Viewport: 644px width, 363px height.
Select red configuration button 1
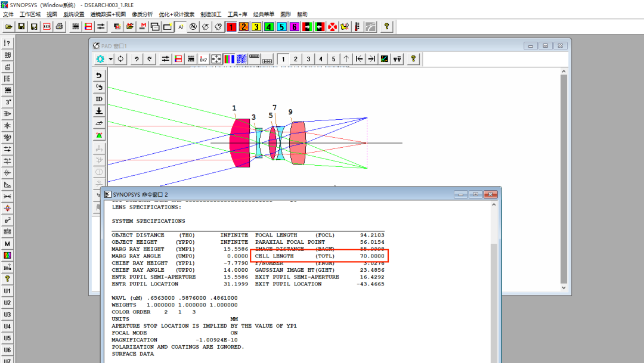click(231, 27)
